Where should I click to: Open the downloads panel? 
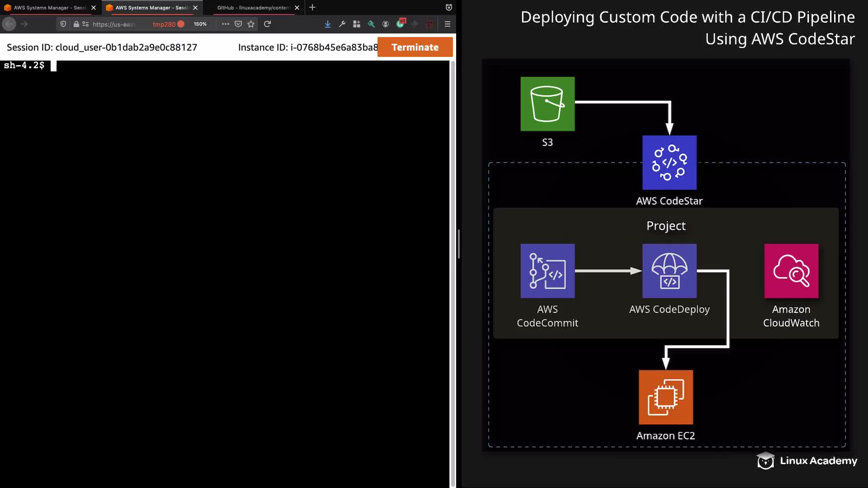[x=327, y=24]
